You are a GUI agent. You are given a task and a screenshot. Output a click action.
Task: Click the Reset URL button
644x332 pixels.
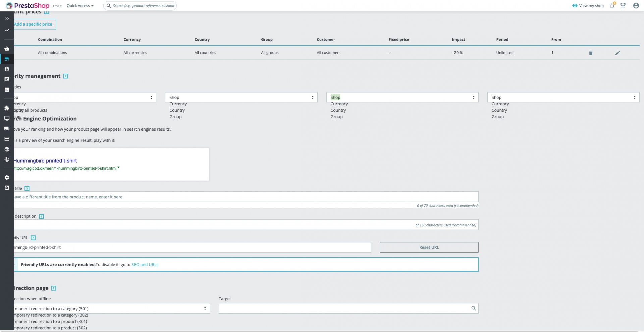tap(429, 247)
